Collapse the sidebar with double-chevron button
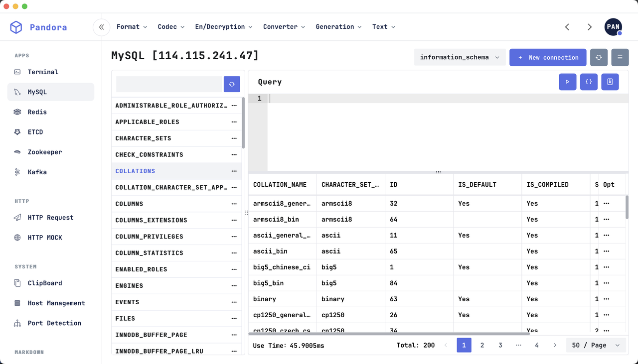This screenshot has height=364, width=638. click(101, 27)
